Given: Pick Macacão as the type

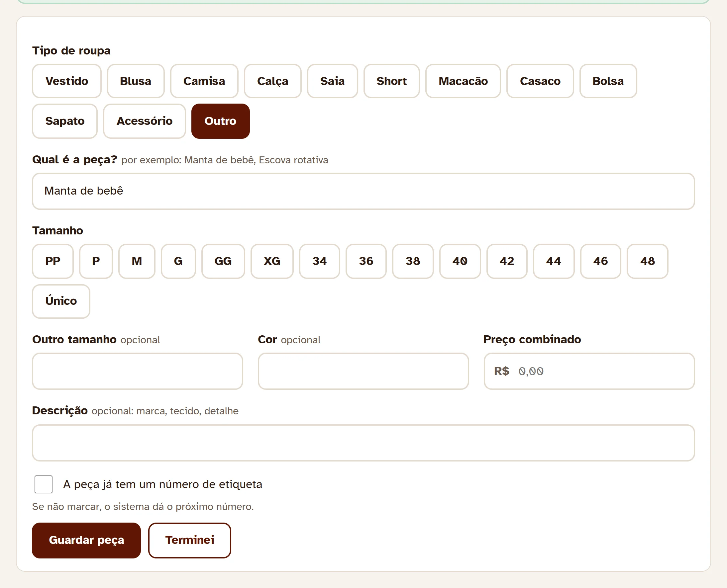Looking at the screenshot, I should pos(463,81).
